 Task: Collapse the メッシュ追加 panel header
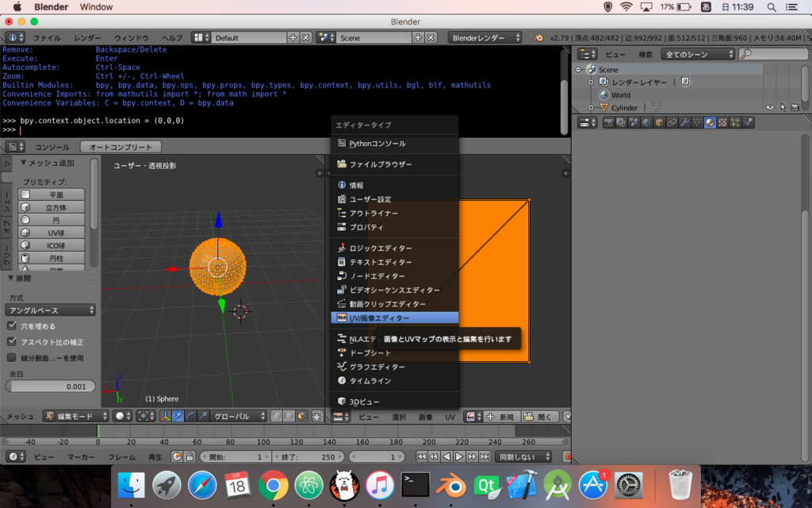coord(23,163)
